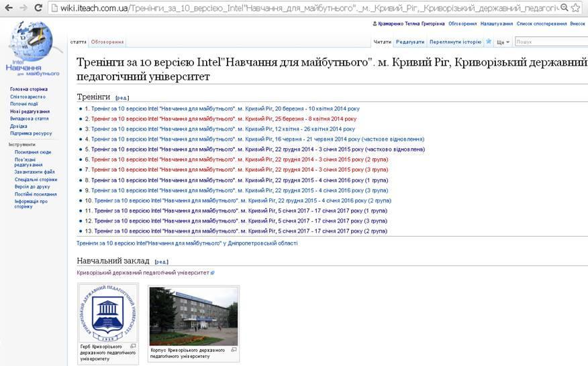
Task: Open training 3 link, 12 квітня - 26 квітня 2014
Action: pos(223,129)
